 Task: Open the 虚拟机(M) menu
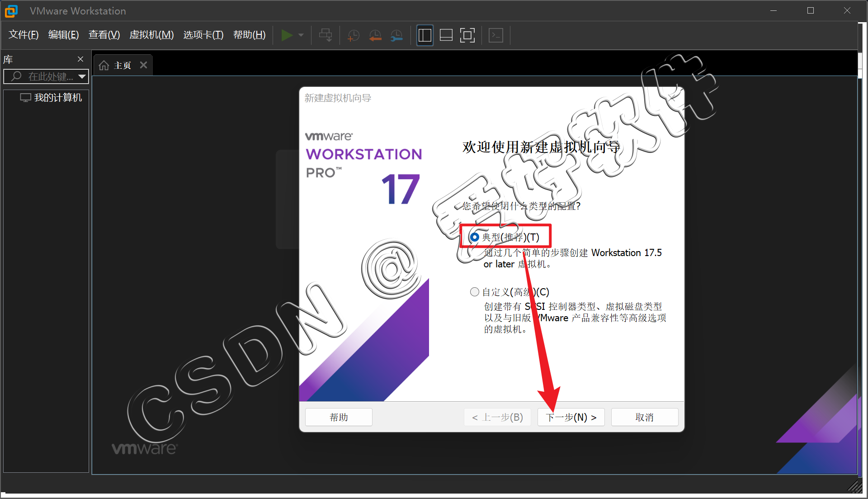pos(151,35)
